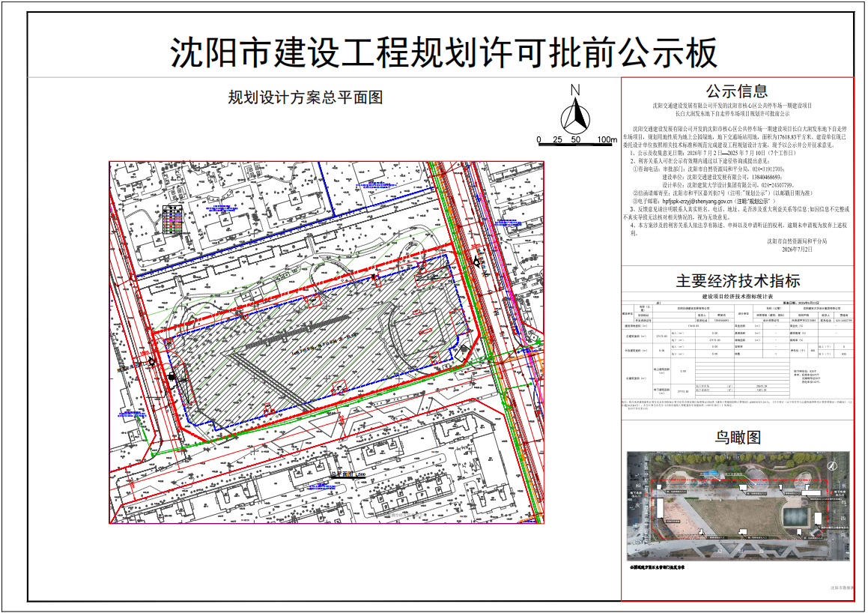Select the construction unit line 建设单位 沈阳交通建设发展有限公司
Screen dimensions: 868x613
pyautogui.click(x=722, y=177)
